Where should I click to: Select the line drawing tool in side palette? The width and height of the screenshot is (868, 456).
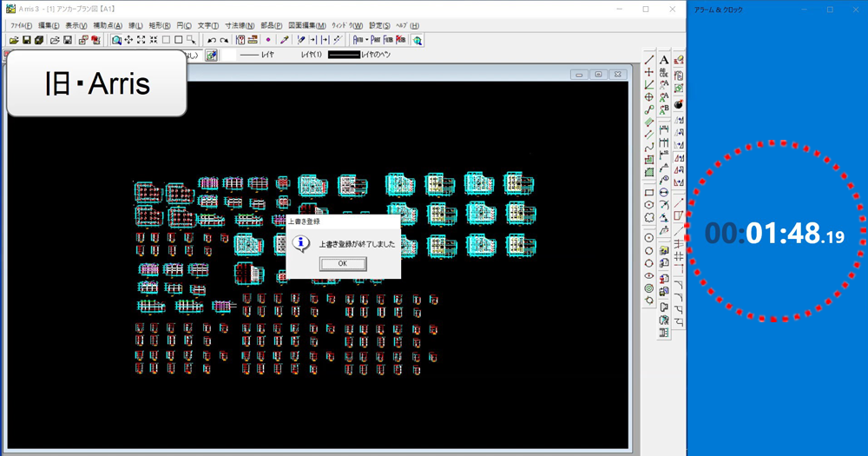(x=648, y=60)
